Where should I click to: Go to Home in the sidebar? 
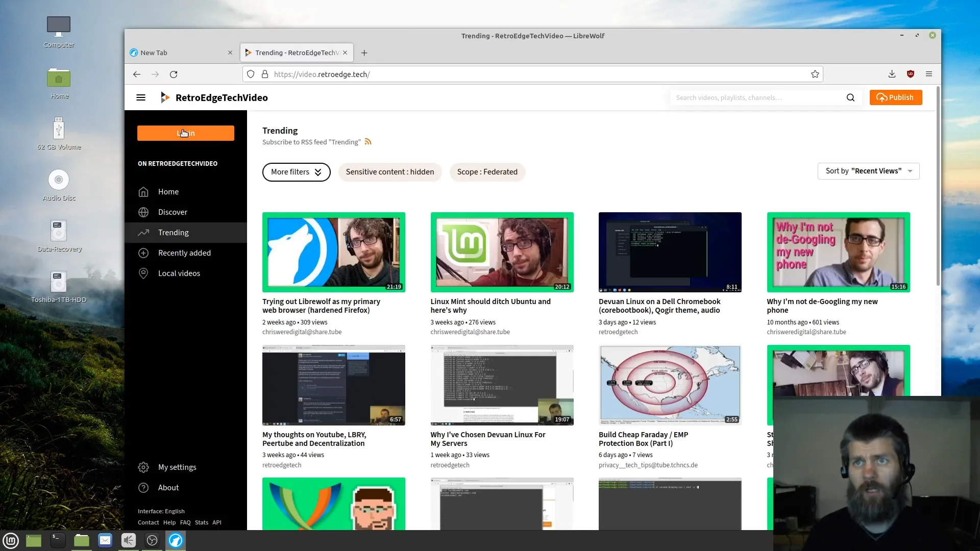(x=186, y=192)
